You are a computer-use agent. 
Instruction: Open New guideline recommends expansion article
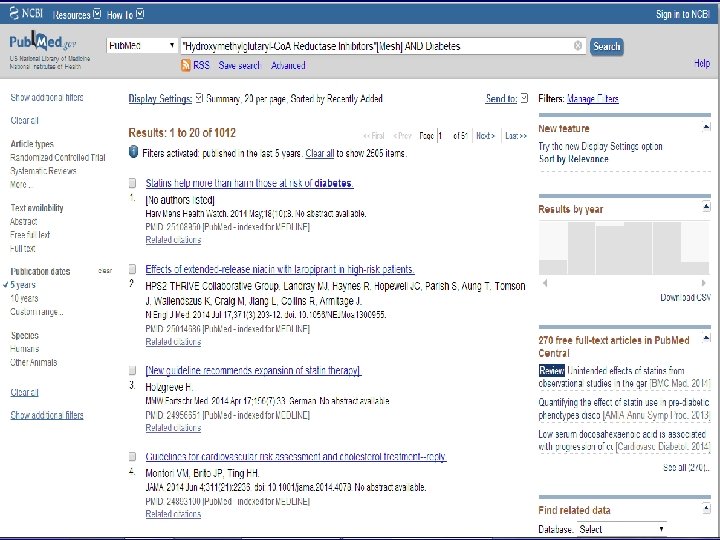(253, 370)
